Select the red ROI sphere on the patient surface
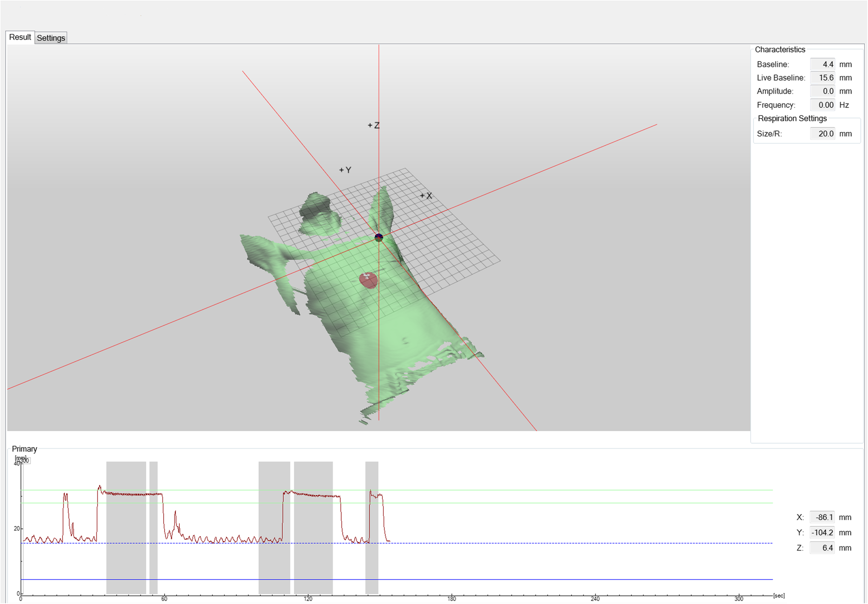The image size is (868, 604). coord(368,280)
